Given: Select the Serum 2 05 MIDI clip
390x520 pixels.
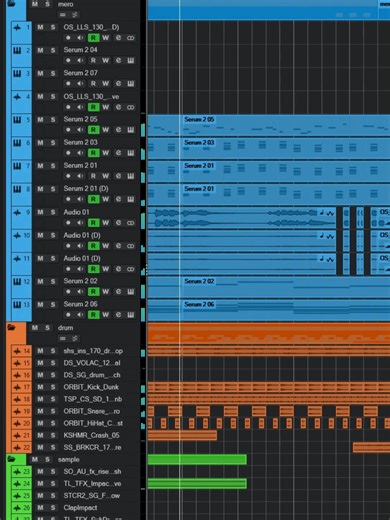Looking at the screenshot, I should (269, 125).
